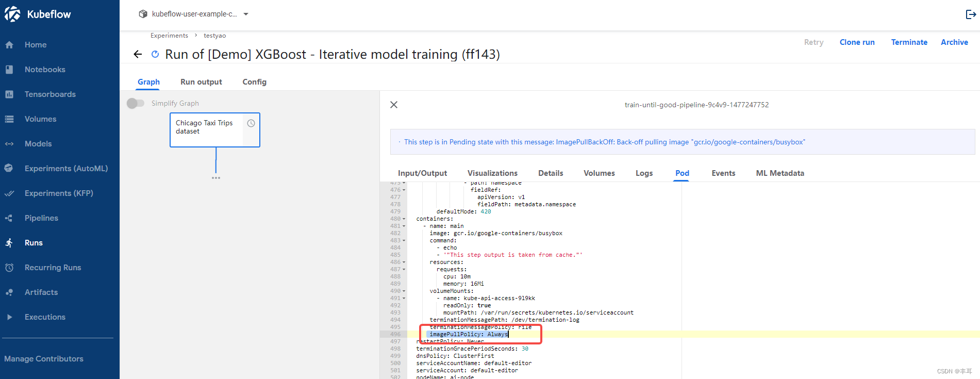
Task: Open Notebooks from the sidebar icon
Action: (x=9, y=70)
